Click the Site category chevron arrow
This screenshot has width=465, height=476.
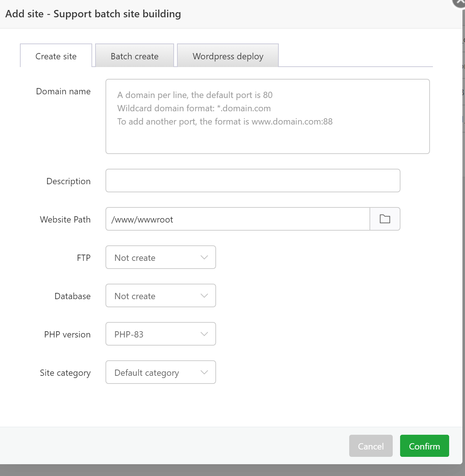pyautogui.click(x=204, y=372)
